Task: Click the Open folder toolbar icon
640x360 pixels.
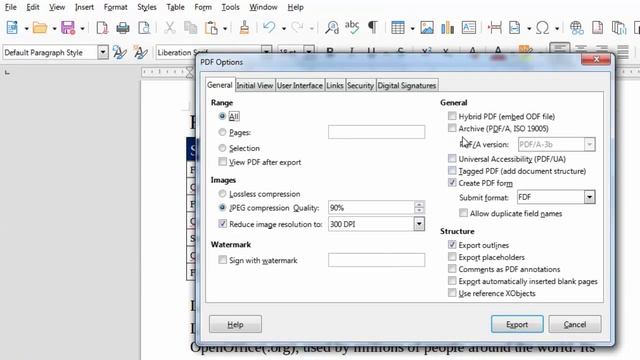Action: (40, 28)
